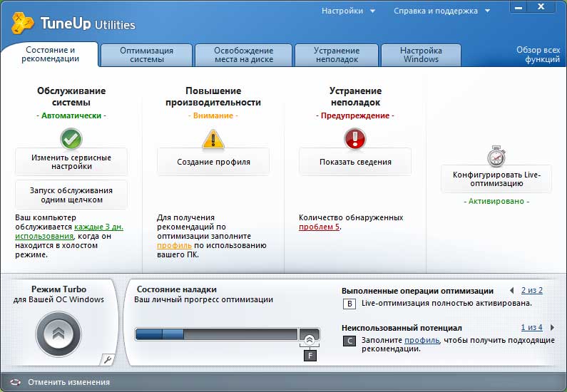Viewport: 567px width, 392px height.
Task: Click the red exclamation problems icon
Action: pyautogui.click(x=354, y=138)
